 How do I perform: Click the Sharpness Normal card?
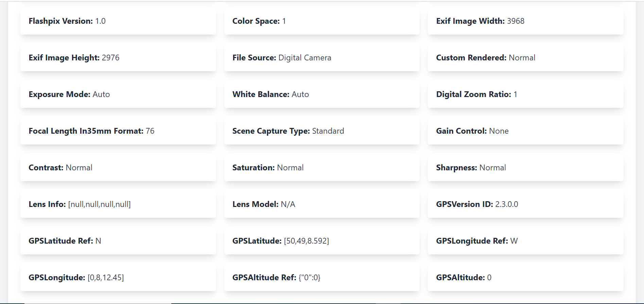[x=525, y=168]
